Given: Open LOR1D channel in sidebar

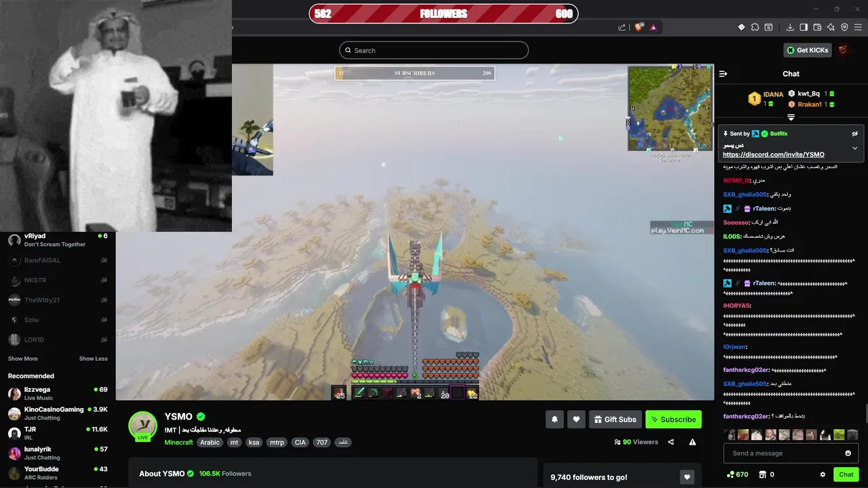Looking at the screenshot, I should (x=58, y=340).
